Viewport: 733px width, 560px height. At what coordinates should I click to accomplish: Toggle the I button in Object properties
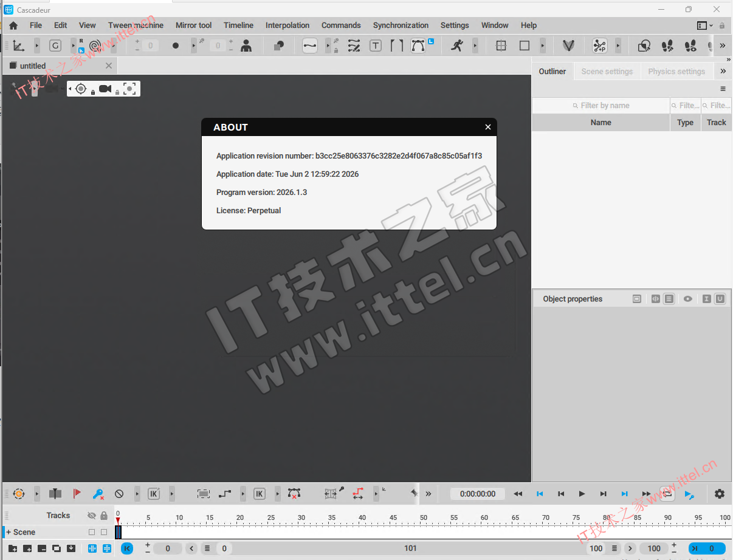[706, 299]
